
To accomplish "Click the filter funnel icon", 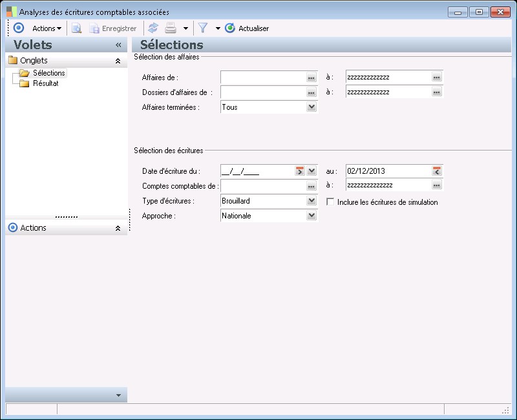I will [x=203, y=28].
